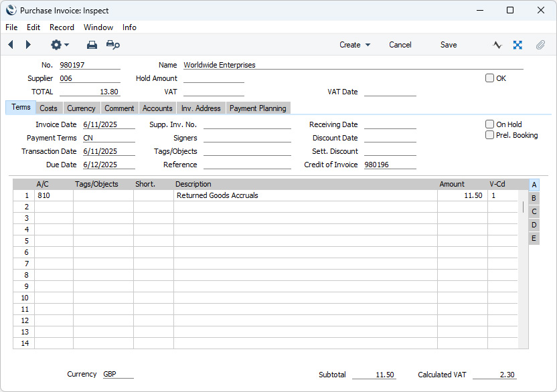Click the Payment Terms field CN

pos(108,138)
